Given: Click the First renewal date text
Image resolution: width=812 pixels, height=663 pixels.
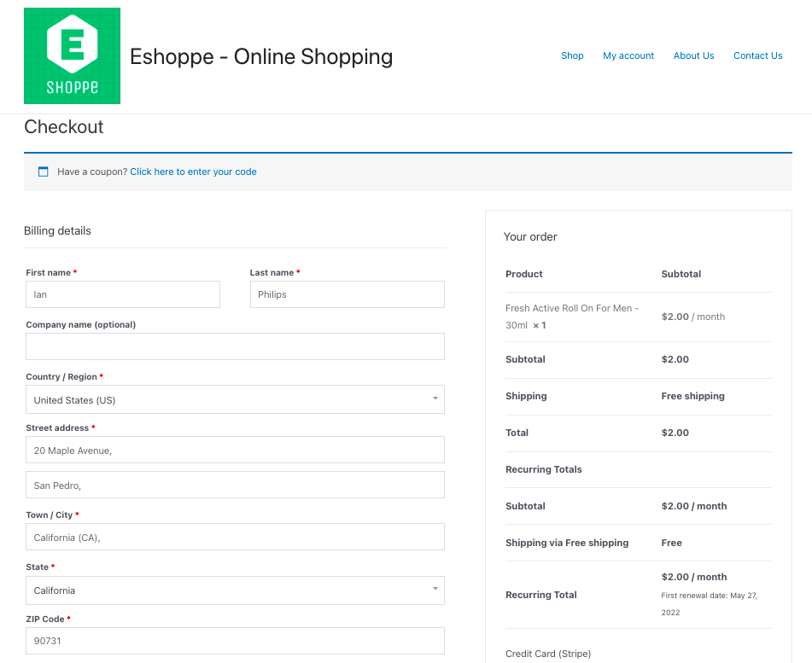Looking at the screenshot, I should (x=710, y=604).
